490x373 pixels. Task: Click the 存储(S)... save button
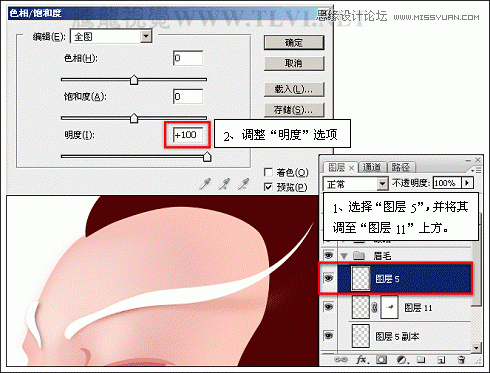pyautogui.click(x=294, y=110)
